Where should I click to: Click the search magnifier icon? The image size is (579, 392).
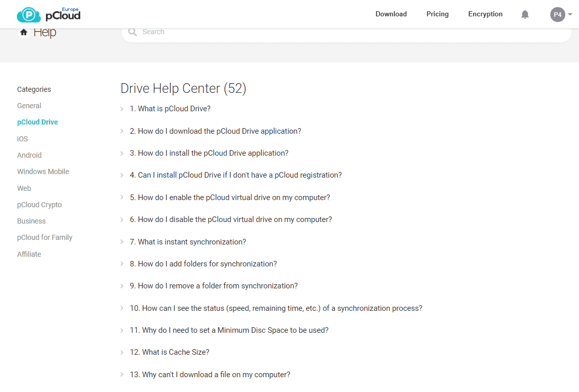pos(132,32)
